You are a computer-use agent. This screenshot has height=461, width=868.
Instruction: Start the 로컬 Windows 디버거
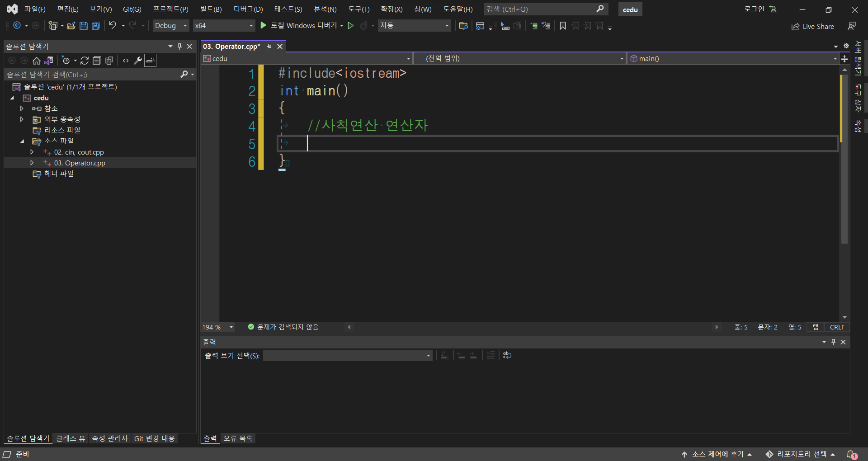click(299, 26)
